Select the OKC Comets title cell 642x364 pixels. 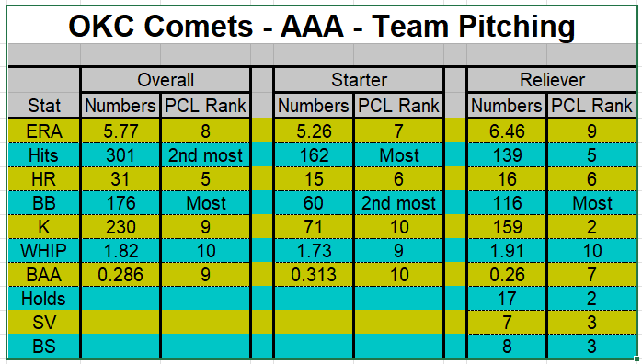click(x=321, y=26)
